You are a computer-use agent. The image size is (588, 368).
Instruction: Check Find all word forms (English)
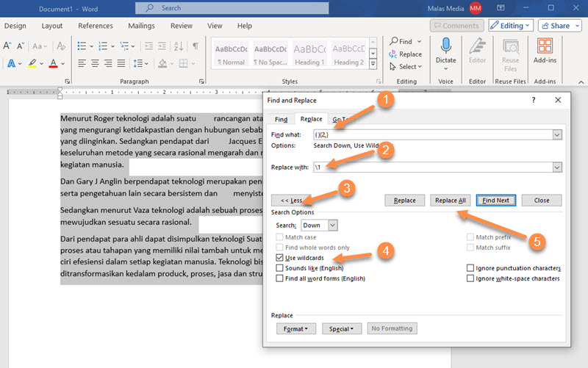point(279,278)
